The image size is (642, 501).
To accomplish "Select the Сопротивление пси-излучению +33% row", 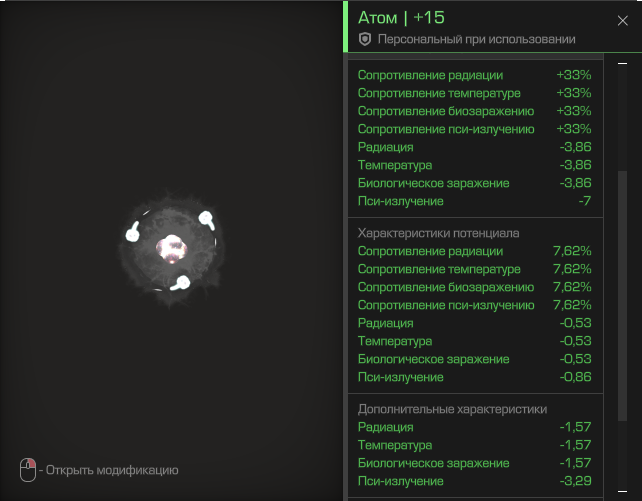I will [475, 129].
